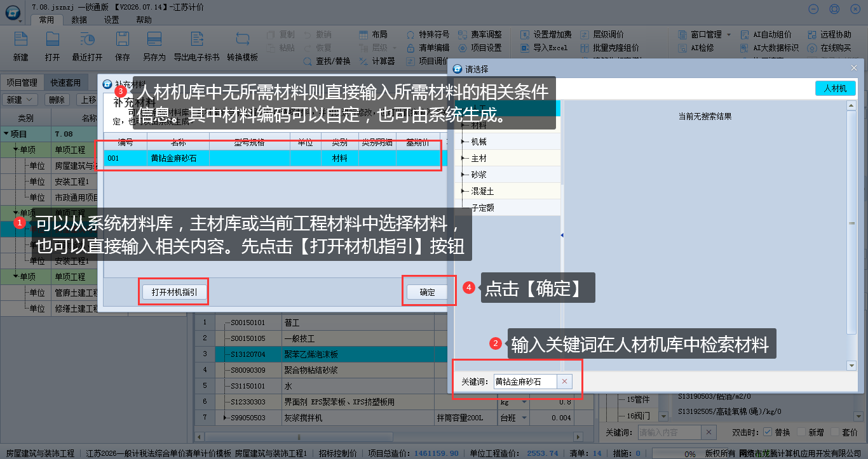Switch to the 数据 ribbon tab

79,20
